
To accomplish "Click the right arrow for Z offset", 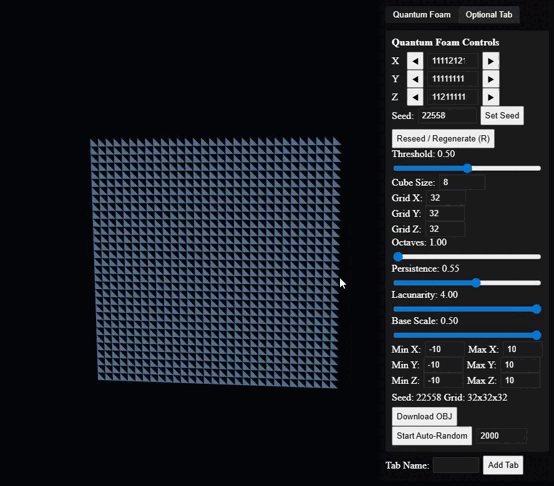I will pos(491,97).
